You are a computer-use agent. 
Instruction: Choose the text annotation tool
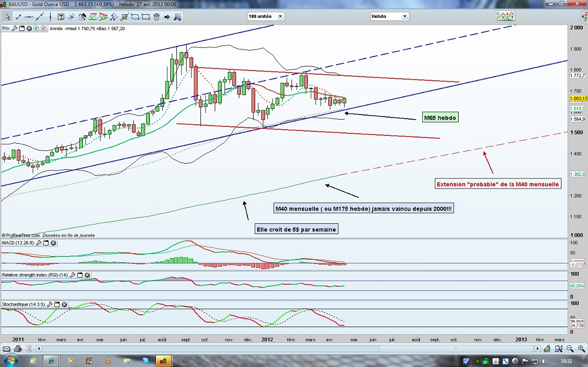point(61,16)
